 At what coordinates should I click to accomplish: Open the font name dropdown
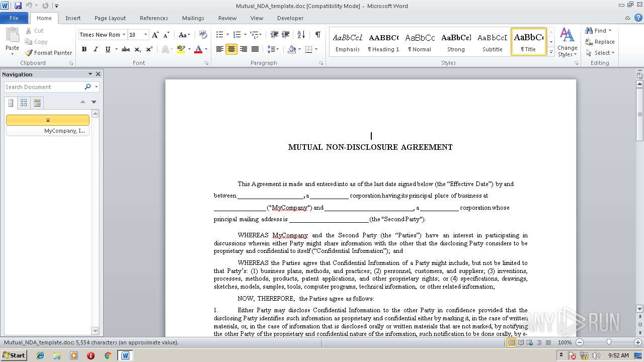pyautogui.click(x=124, y=35)
